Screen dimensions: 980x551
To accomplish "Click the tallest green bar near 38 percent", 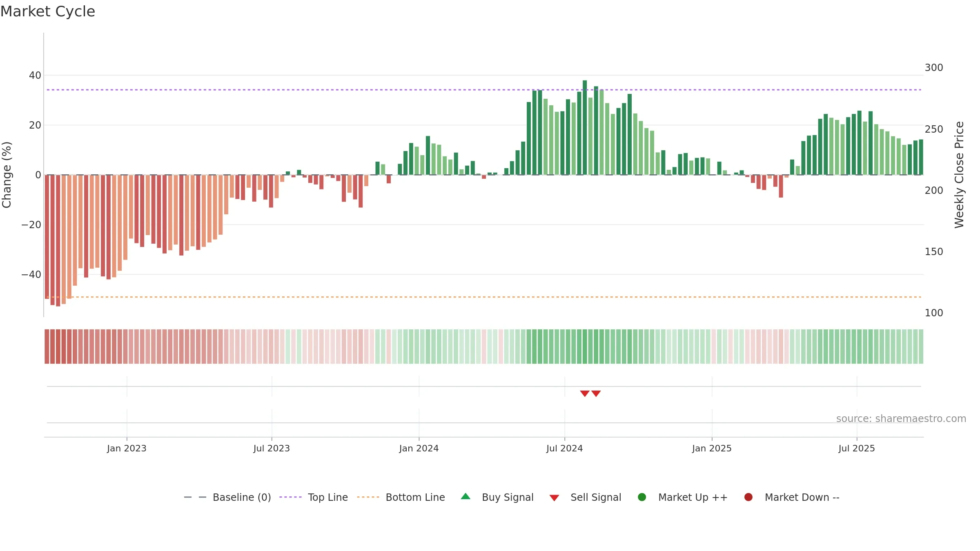I will point(585,127).
